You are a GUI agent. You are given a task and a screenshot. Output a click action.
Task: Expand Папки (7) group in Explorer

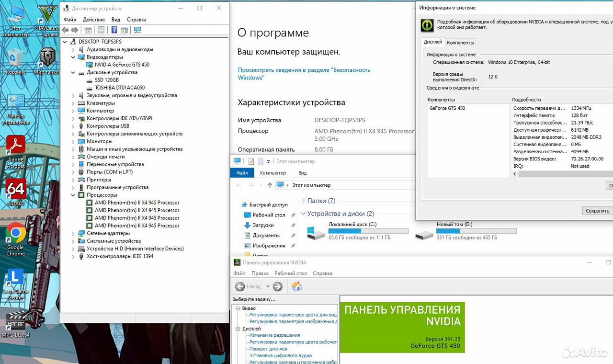point(303,201)
